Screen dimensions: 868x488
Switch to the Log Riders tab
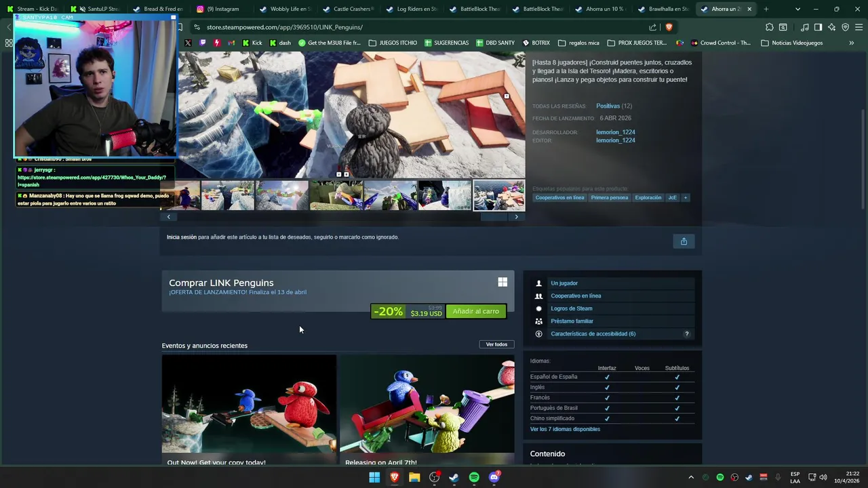pos(410,9)
